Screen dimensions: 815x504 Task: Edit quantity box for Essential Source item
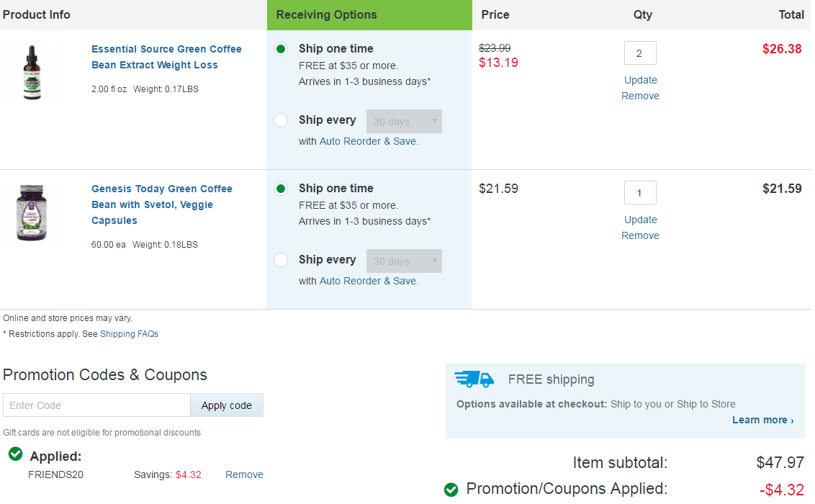coord(639,53)
